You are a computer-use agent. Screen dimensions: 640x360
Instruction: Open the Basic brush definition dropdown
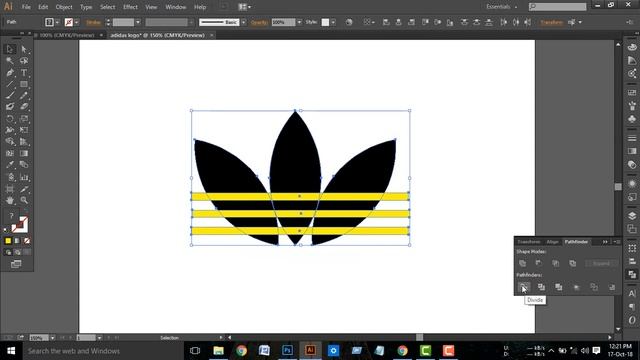click(x=244, y=22)
